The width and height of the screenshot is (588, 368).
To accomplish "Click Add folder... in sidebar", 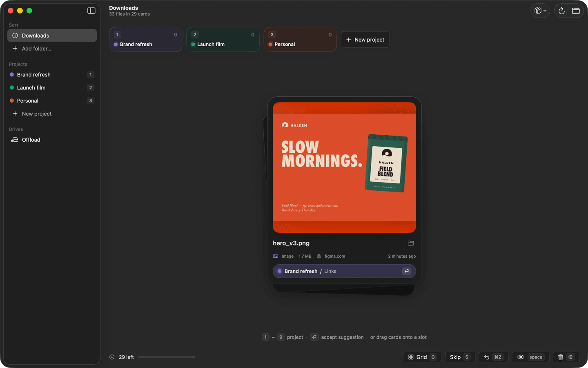I will coord(52,49).
